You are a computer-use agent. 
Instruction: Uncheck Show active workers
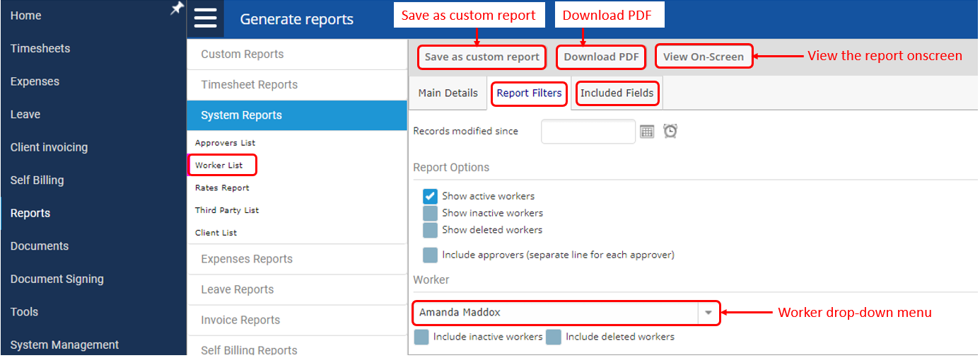tap(430, 196)
